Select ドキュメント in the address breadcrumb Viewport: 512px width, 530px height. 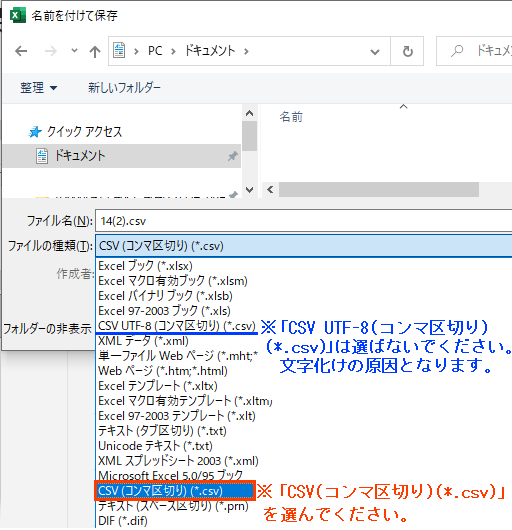[x=210, y=51]
